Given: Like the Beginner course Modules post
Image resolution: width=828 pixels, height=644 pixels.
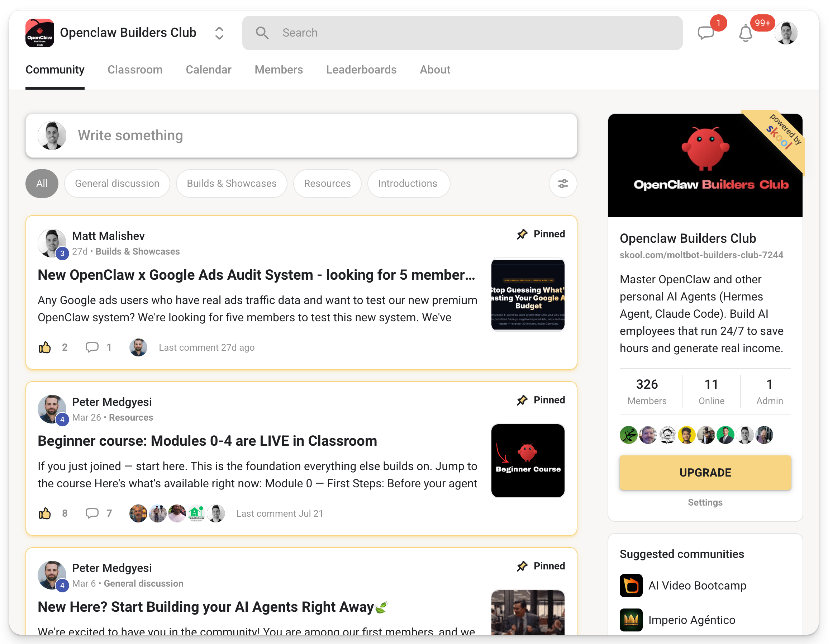Looking at the screenshot, I should [45, 513].
